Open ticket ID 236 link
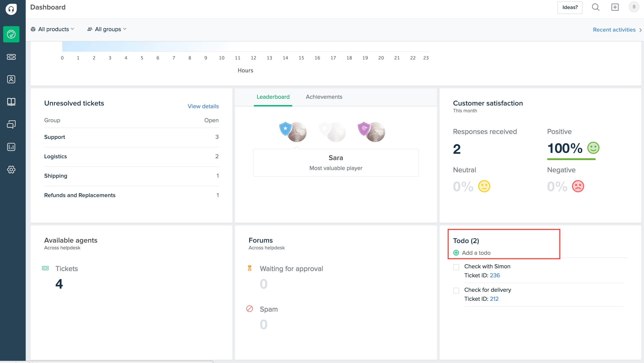 click(x=494, y=276)
